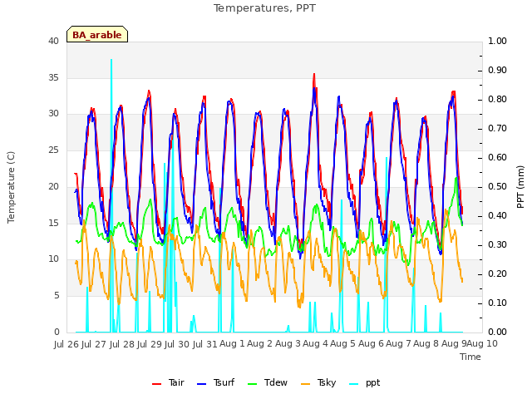Click the 10 temperature axis label
Viewport: 532px width, 399px height.
pyautogui.click(x=53, y=259)
